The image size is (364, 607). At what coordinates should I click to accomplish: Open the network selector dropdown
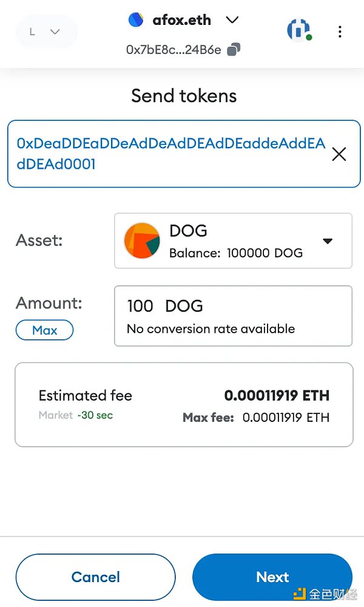(x=46, y=32)
